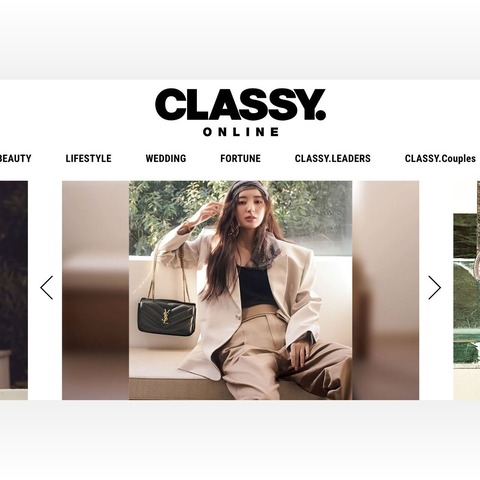Go to the CLASSY.Couples page
The image size is (480, 480).
pos(440,158)
